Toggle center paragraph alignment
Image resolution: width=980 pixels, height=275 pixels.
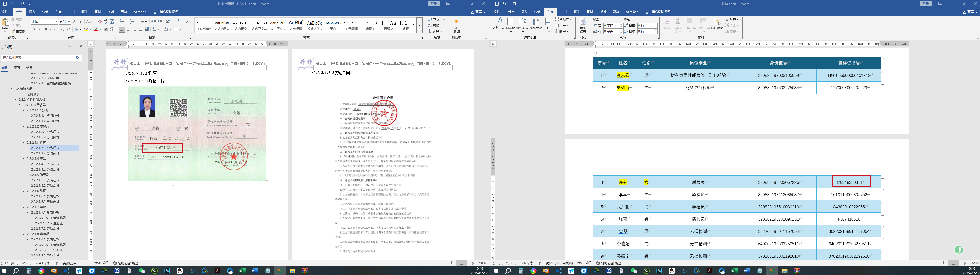point(128,29)
